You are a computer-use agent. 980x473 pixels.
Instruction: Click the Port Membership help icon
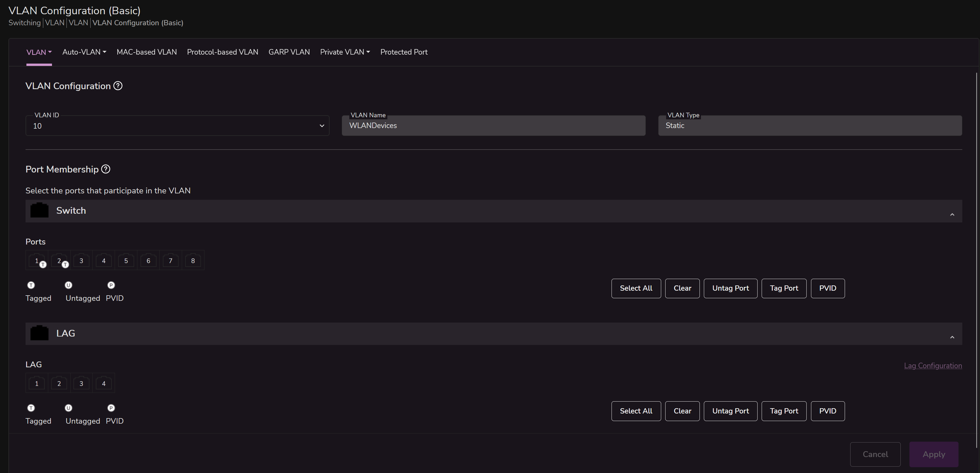pos(106,169)
